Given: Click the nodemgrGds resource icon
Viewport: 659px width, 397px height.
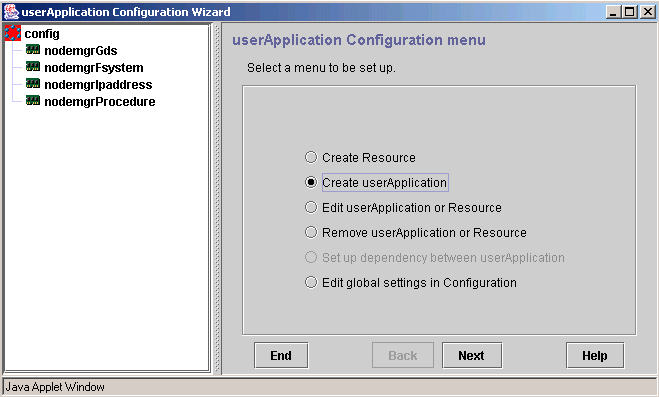Looking at the screenshot, I should tap(33, 50).
